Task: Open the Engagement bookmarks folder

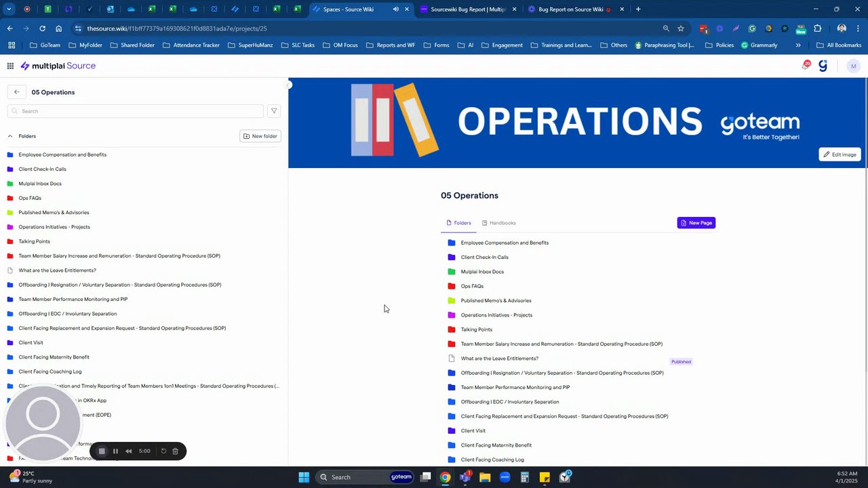Action: coord(502,45)
